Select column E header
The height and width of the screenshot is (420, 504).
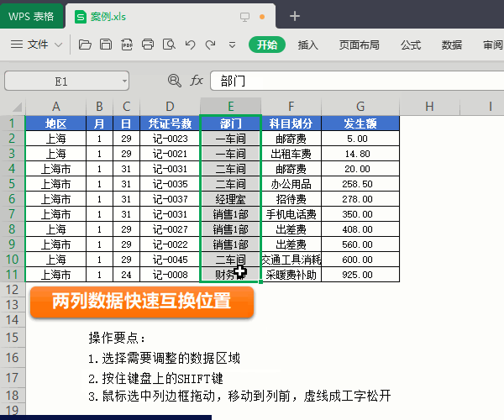[x=230, y=107]
